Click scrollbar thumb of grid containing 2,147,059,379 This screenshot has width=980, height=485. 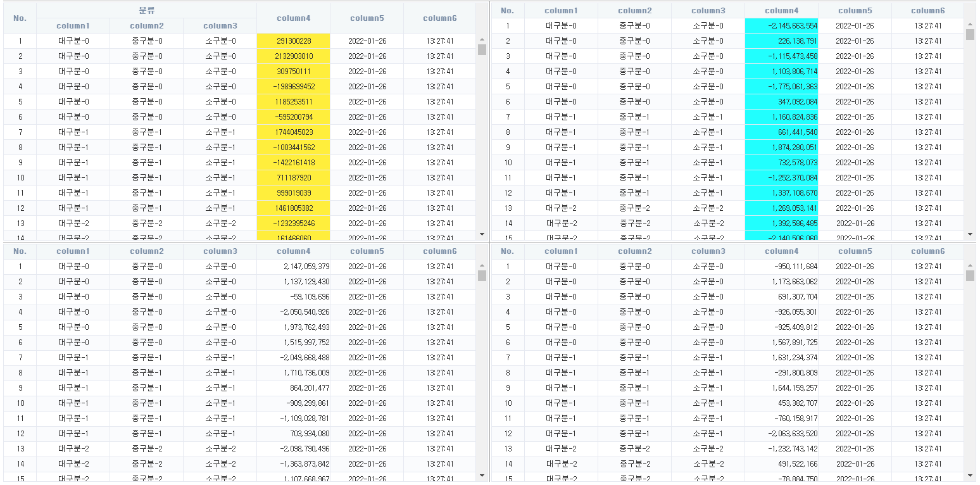click(x=482, y=275)
